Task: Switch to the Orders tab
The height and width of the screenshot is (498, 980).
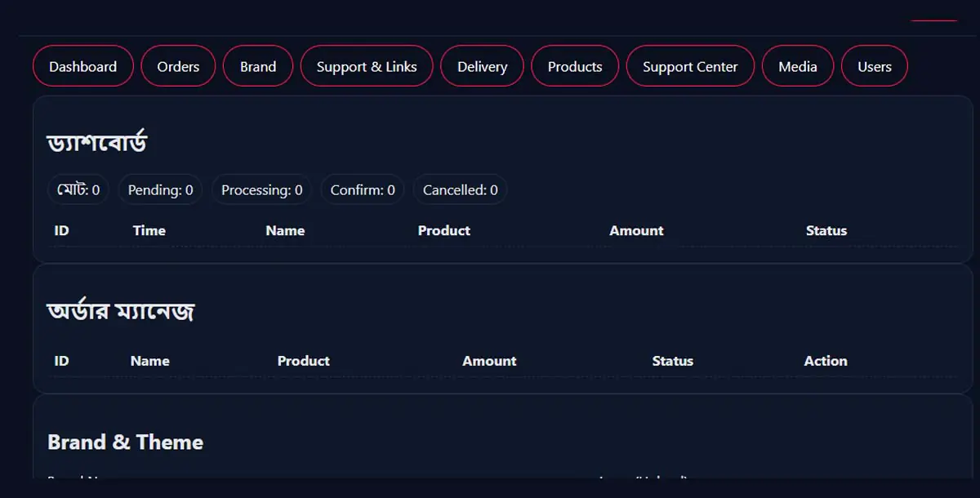Action: 178,66
